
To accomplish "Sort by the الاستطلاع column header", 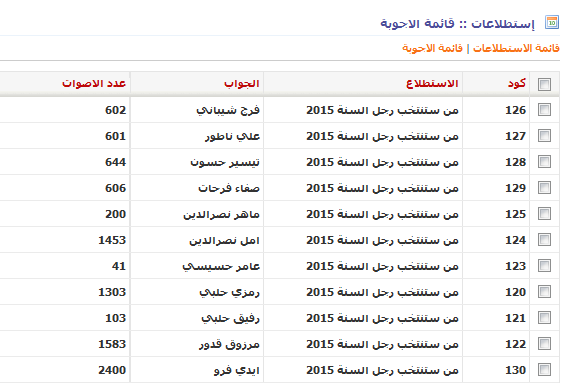I will tap(432, 84).
